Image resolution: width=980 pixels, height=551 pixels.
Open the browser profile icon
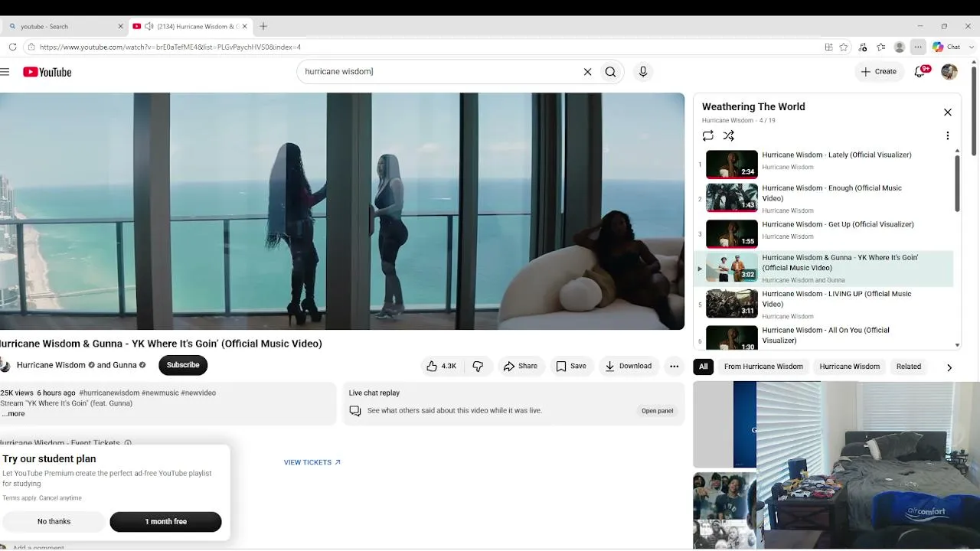pyautogui.click(x=900, y=47)
